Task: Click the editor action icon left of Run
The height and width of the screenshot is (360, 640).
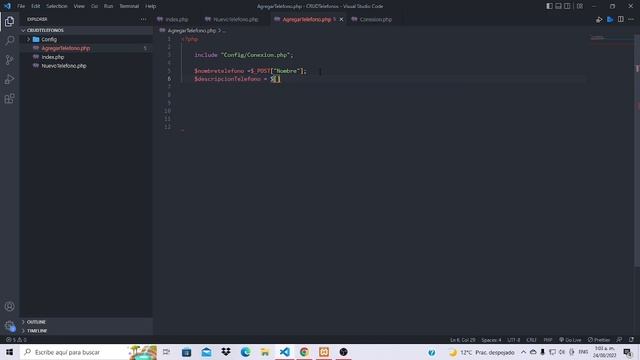Action: (599, 20)
